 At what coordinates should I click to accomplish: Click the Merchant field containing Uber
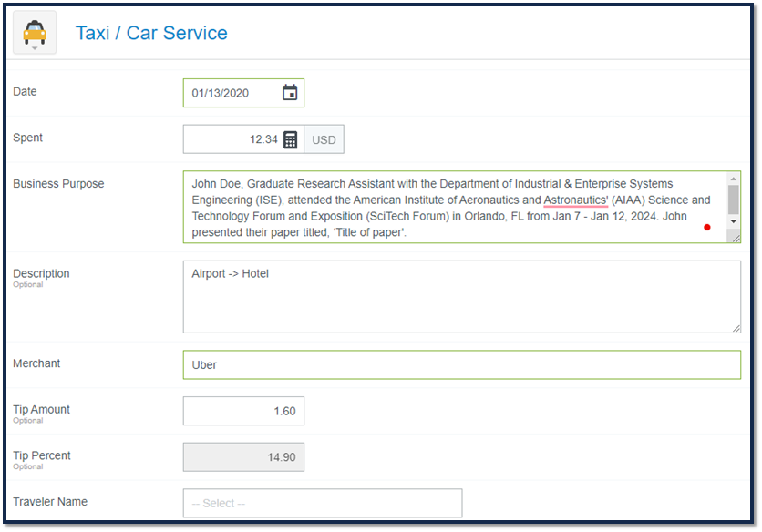462,365
